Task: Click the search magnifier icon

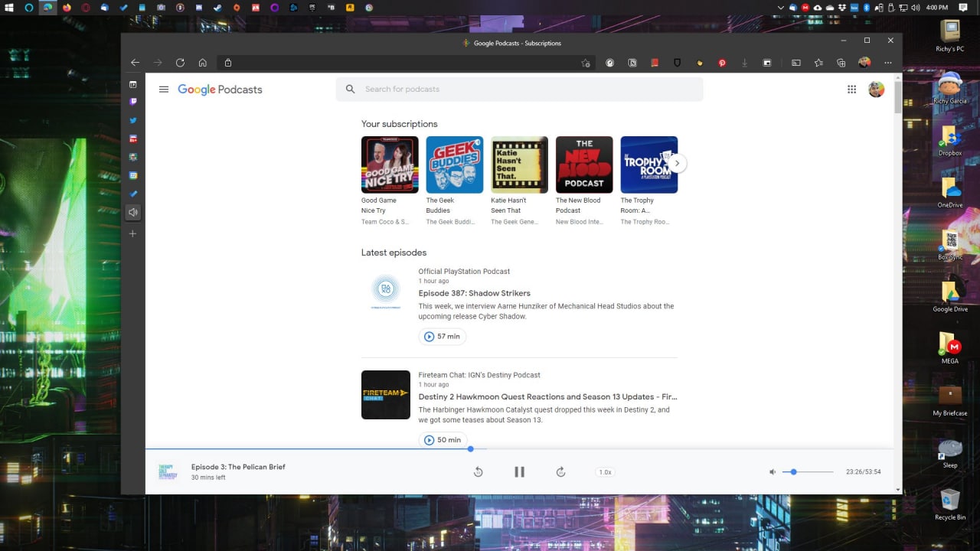Action: tap(350, 90)
